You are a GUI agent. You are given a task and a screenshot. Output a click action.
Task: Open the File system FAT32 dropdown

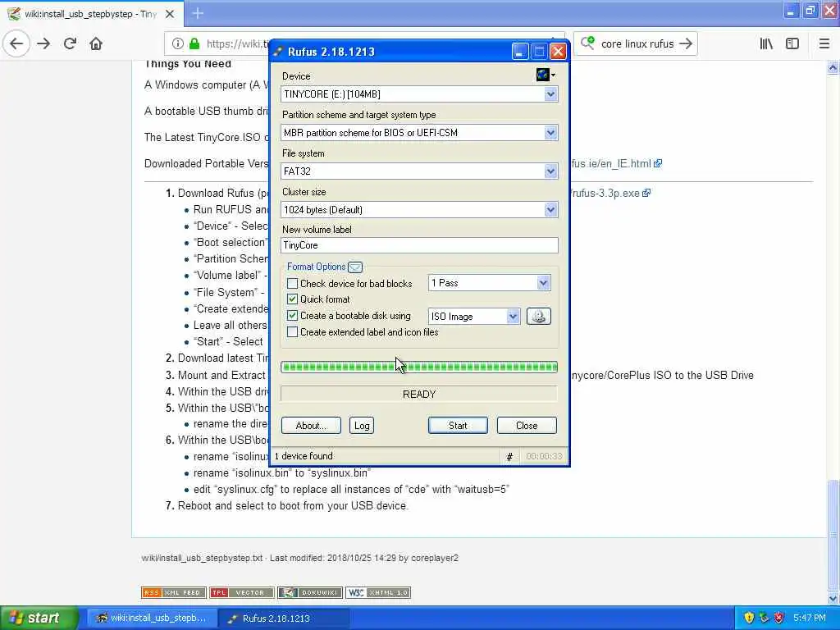click(x=419, y=171)
